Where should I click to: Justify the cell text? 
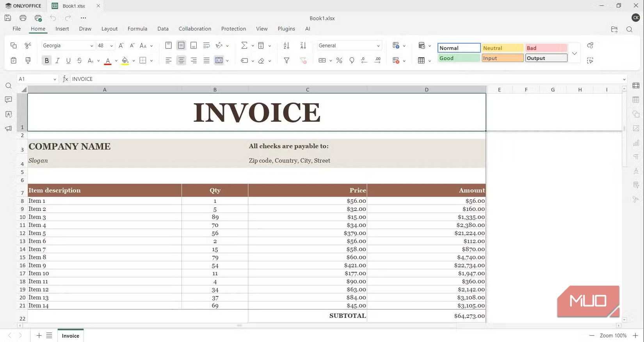pos(206,60)
